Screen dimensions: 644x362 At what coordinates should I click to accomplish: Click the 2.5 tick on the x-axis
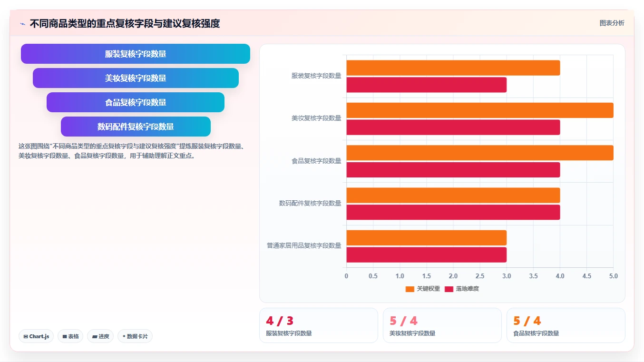[480, 276]
